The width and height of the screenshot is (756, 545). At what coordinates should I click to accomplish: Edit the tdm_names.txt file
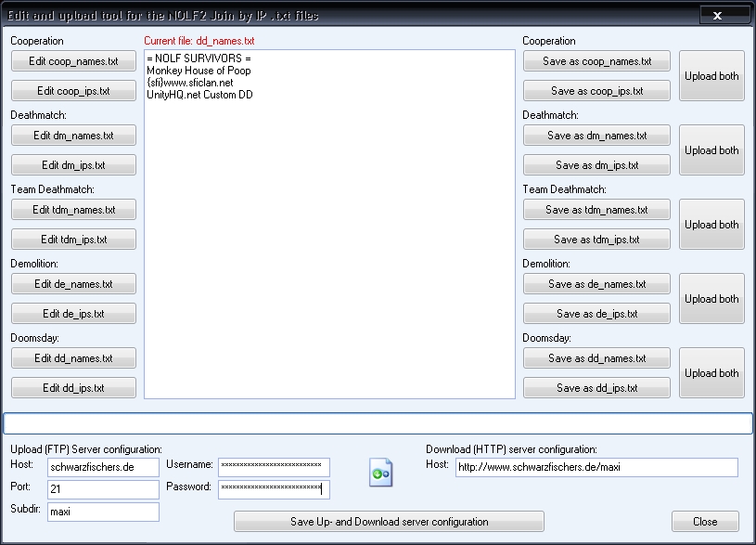73,210
